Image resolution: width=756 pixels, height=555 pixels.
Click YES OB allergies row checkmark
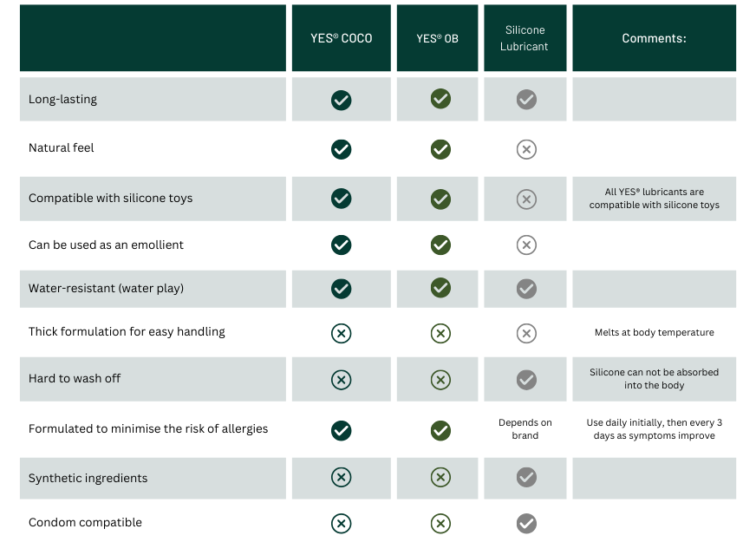pyautogui.click(x=440, y=430)
